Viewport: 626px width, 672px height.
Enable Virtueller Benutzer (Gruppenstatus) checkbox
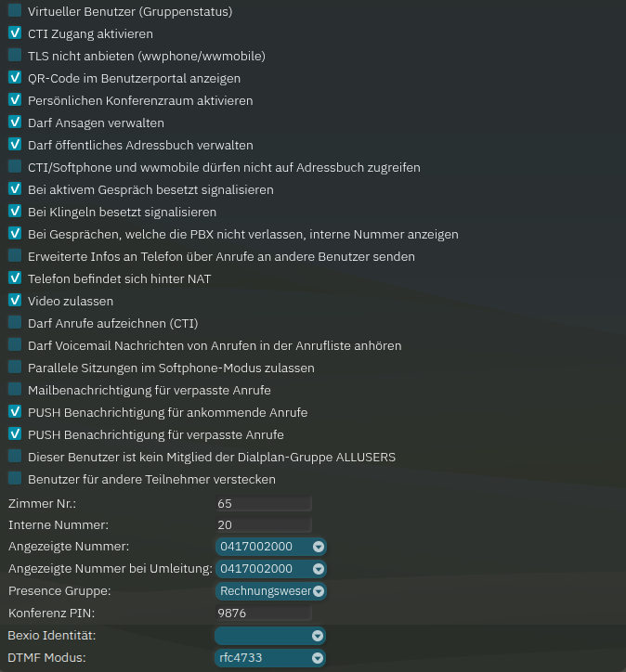coord(15,11)
